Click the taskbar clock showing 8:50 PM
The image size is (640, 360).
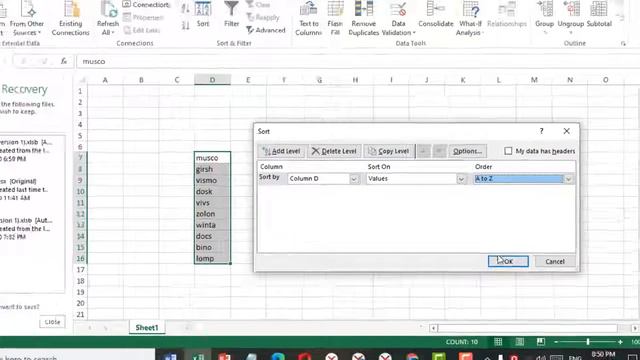click(603, 355)
